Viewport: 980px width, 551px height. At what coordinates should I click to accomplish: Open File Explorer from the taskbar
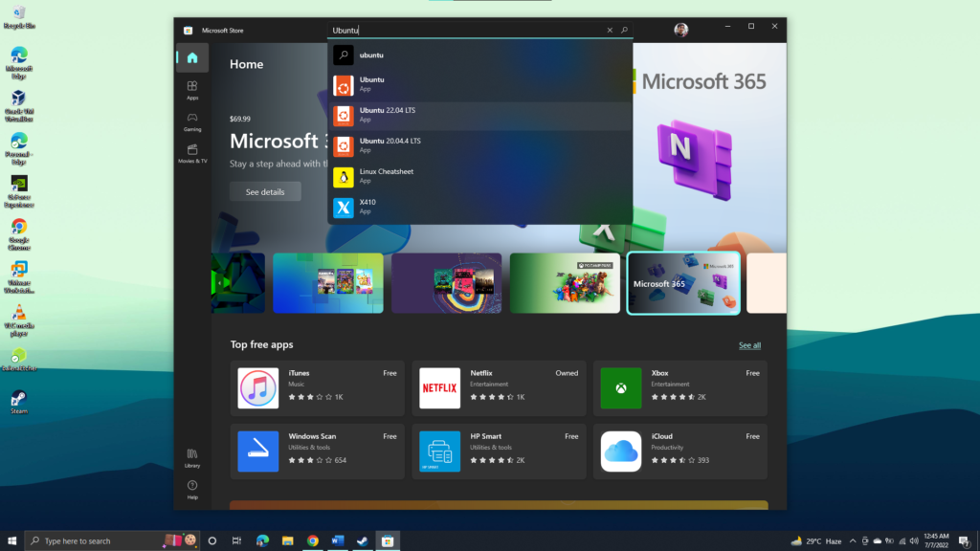[287, 541]
